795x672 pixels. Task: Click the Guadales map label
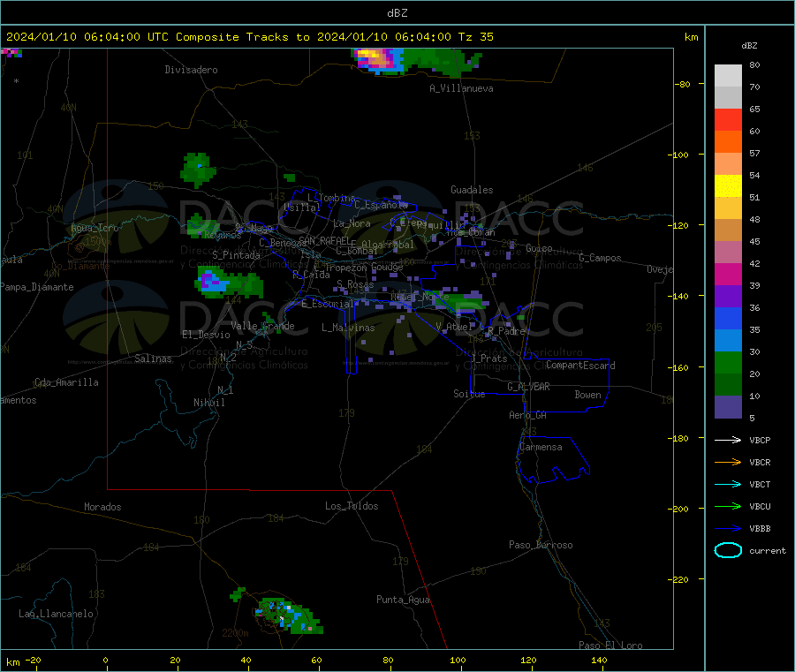click(472, 190)
